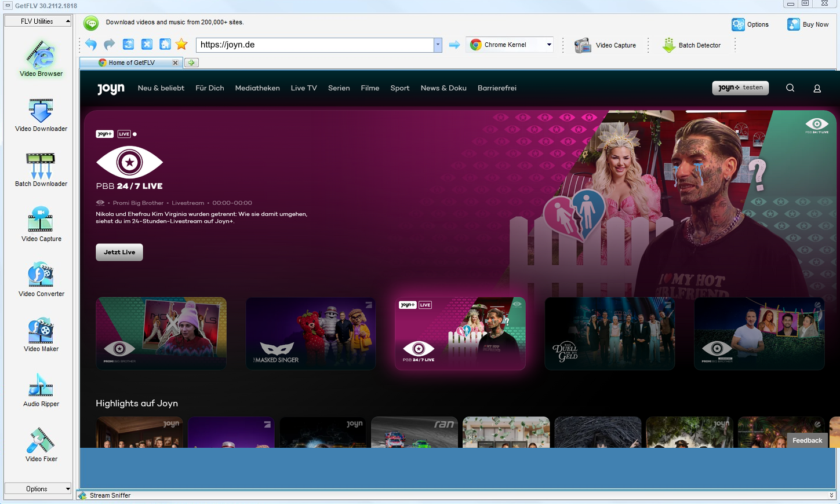Viewport: 840px width, 504px height.
Task: Click the Buy Now button
Action: [808, 24]
